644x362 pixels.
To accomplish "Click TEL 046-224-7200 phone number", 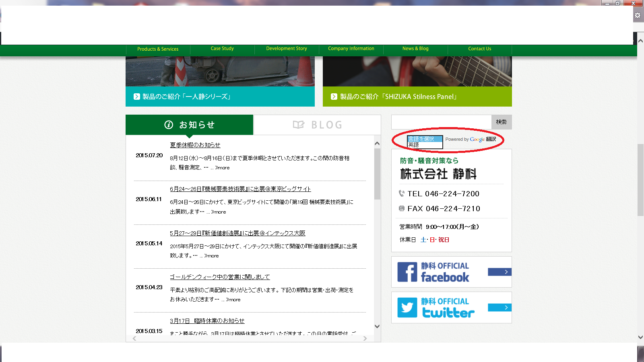I will tap(443, 193).
